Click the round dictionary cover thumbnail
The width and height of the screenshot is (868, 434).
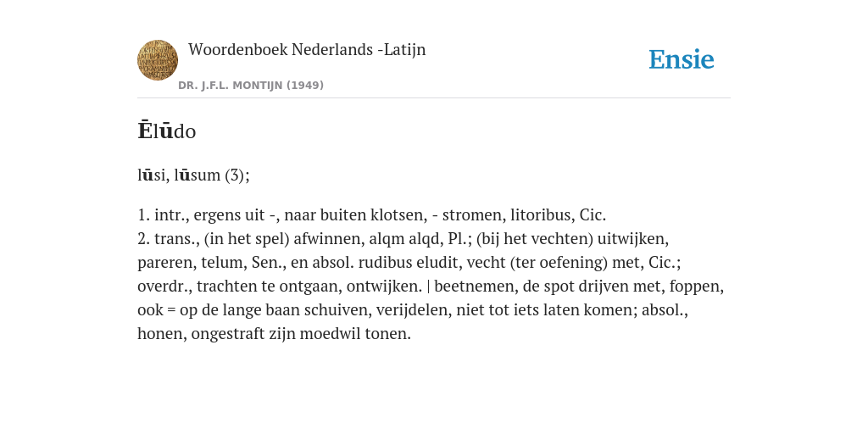coord(158,60)
